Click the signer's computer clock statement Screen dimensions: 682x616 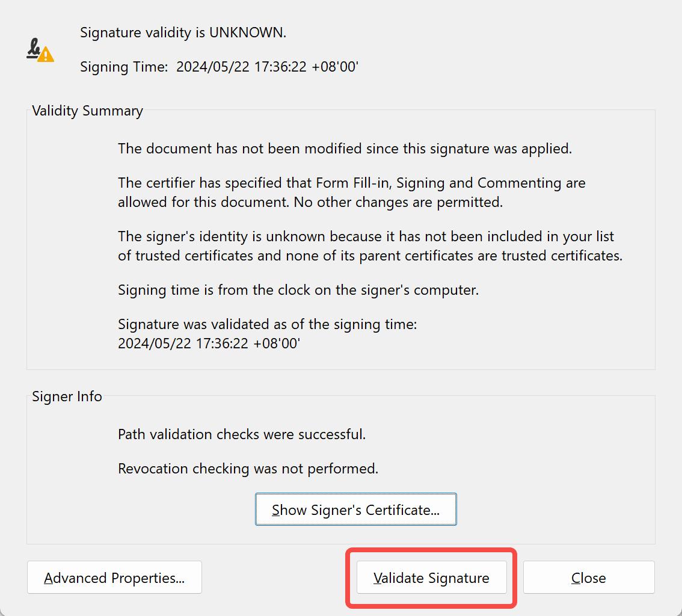[298, 290]
